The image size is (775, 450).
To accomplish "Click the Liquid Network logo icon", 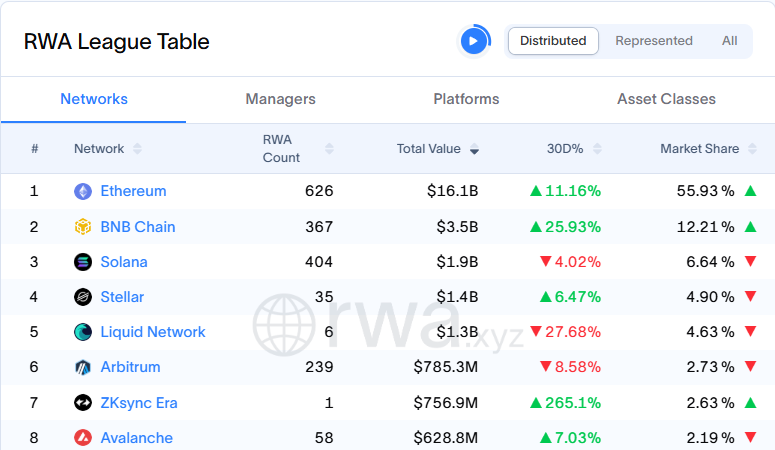I will point(83,332).
